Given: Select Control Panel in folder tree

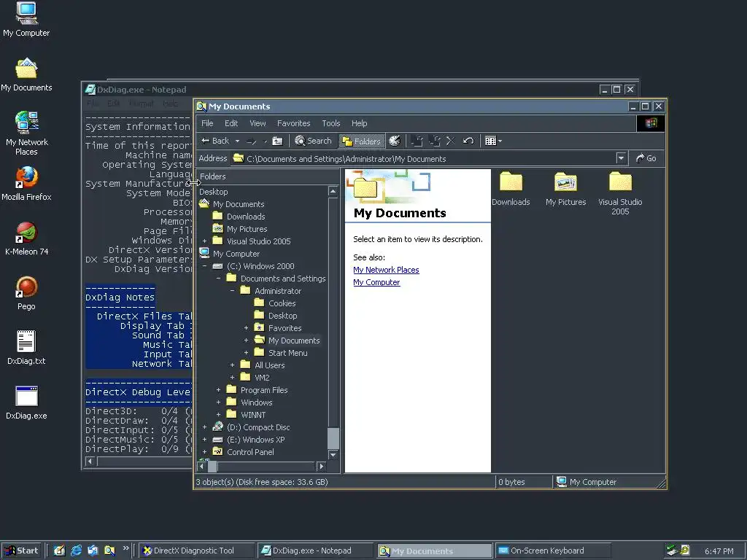Looking at the screenshot, I should click(250, 452).
